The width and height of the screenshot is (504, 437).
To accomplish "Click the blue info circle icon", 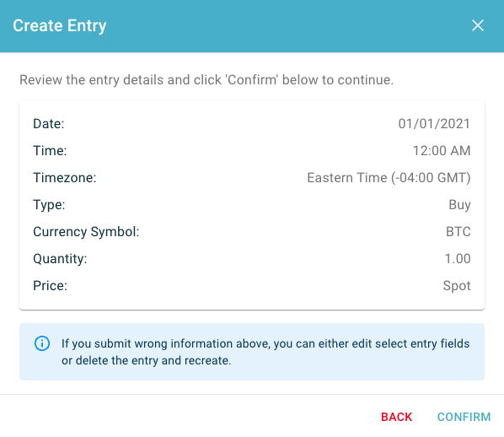I will click(x=42, y=343).
